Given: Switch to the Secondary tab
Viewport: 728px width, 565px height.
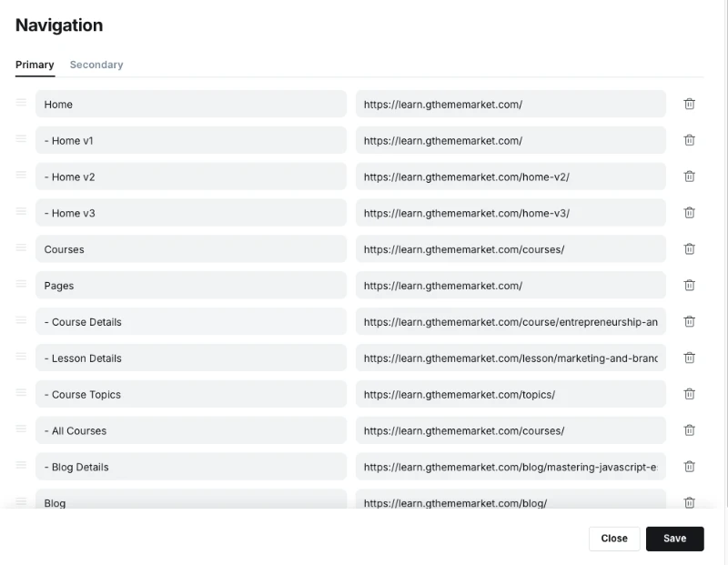Looking at the screenshot, I should click(x=96, y=65).
